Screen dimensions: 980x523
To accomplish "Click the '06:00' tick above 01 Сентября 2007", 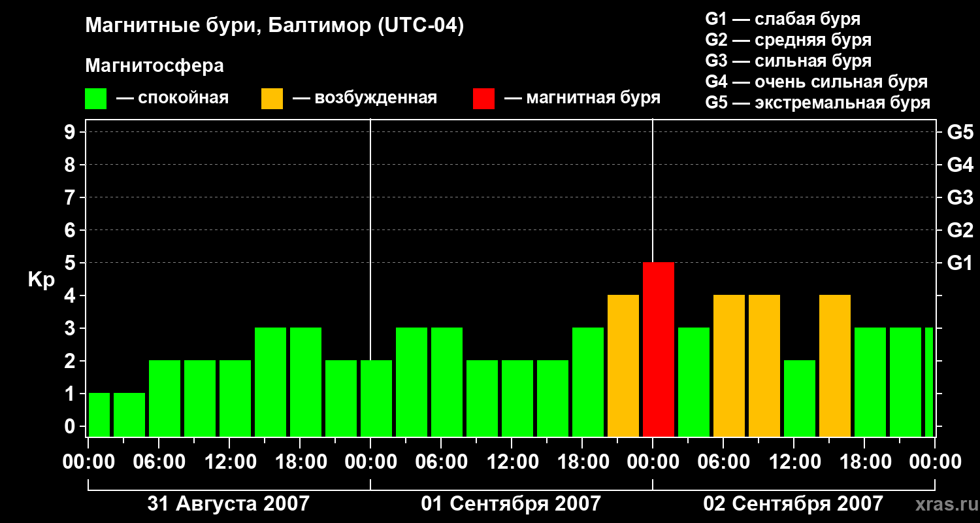I will [442, 462].
